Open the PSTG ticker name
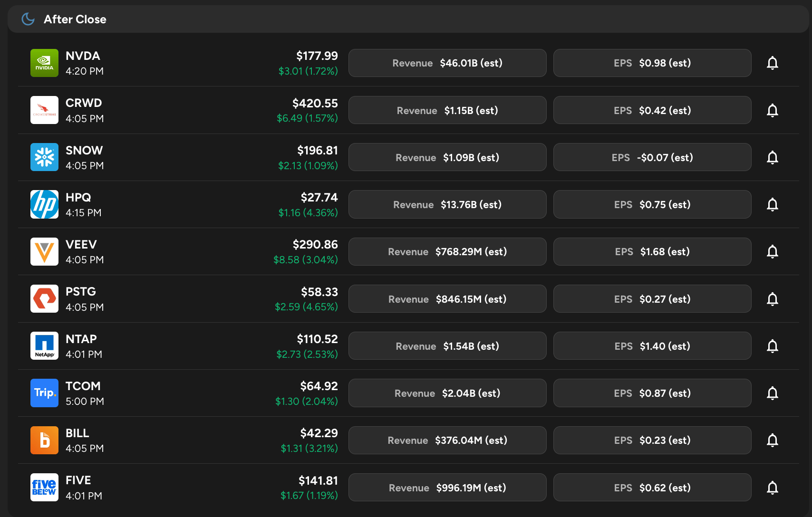 [81, 291]
